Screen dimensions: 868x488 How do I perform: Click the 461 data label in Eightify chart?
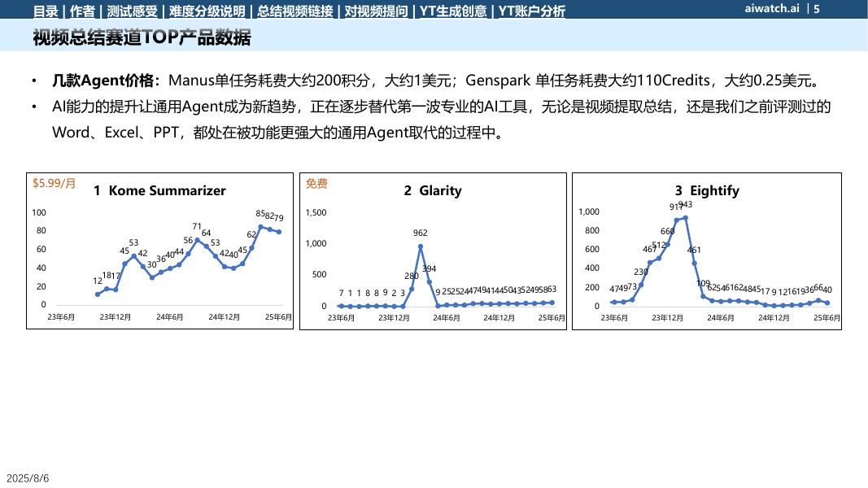[694, 250]
